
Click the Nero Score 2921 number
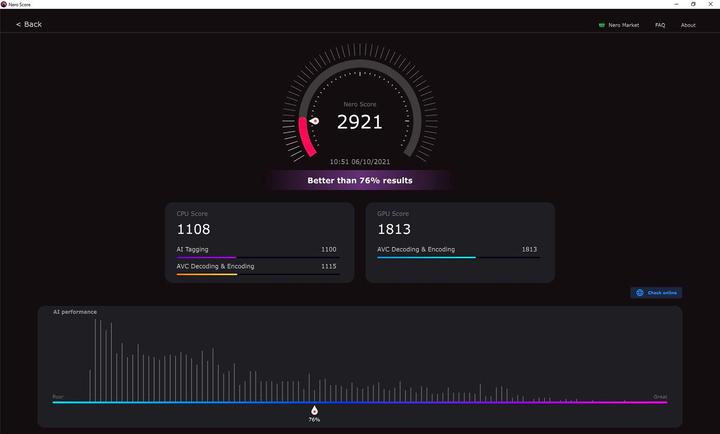(359, 122)
